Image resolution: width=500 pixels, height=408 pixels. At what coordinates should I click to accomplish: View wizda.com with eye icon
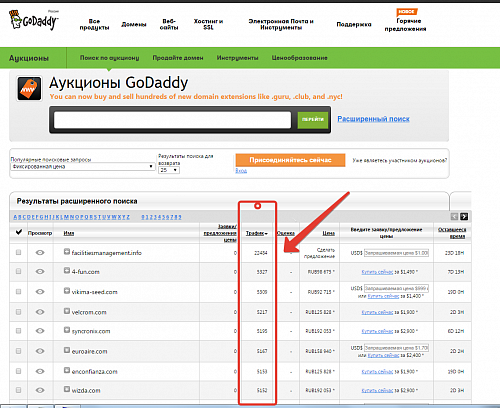coord(40,390)
